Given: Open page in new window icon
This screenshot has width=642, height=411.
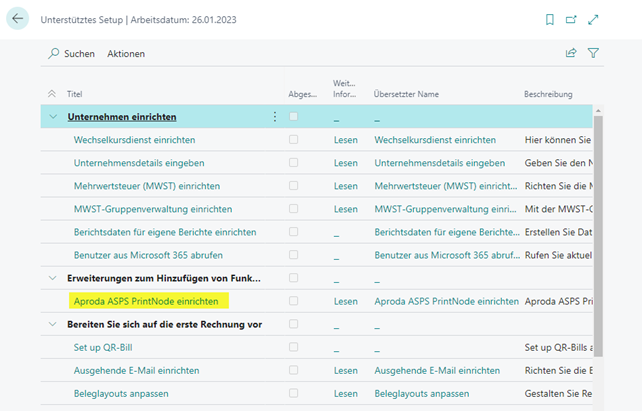Looking at the screenshot, I should point(571,19).
